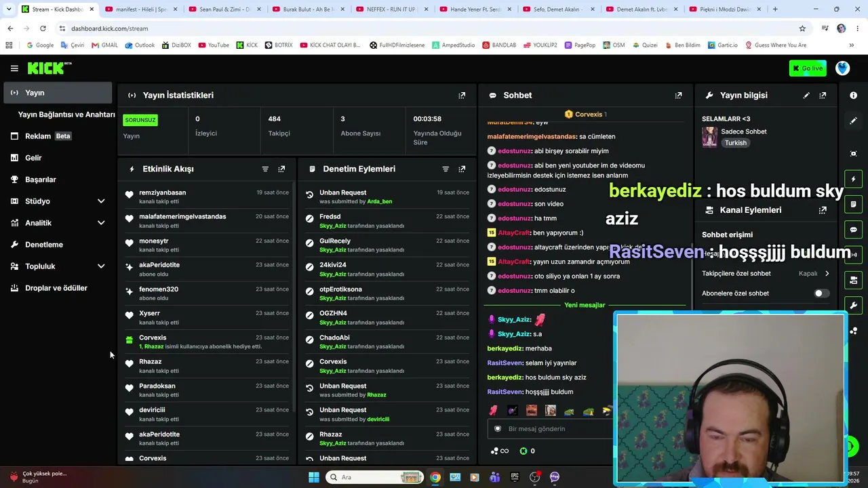
Task: Open Başarılar in the sidebar
Action: [58, 180]
